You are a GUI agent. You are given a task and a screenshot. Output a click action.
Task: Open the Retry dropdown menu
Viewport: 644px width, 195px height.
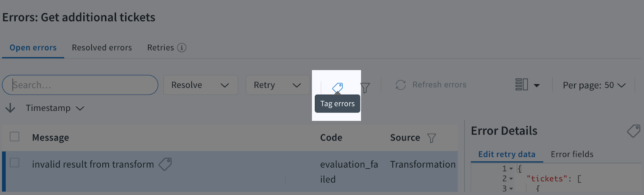click(278, 85)
